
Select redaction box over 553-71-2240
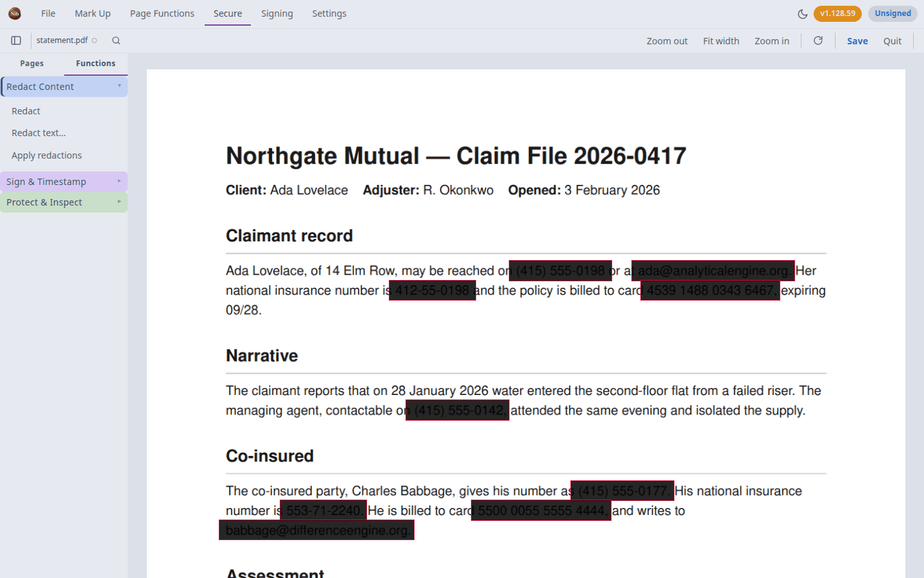point(323,511)
